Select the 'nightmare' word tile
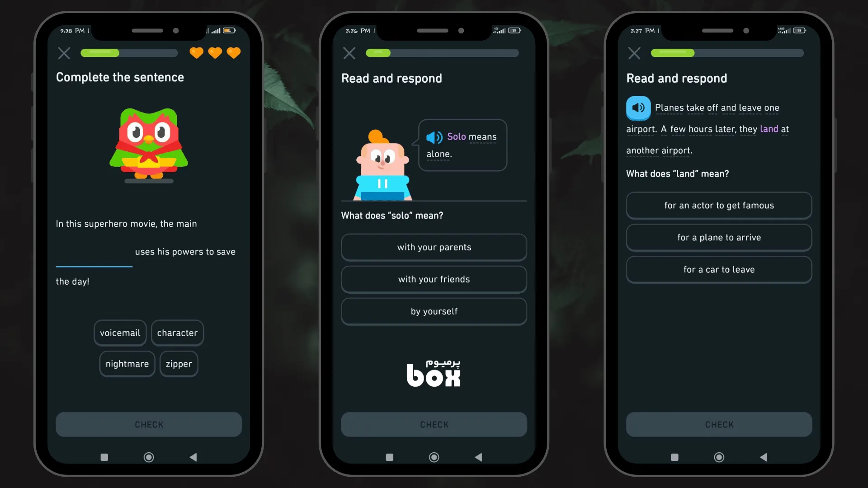The height and width of the screenshot is (488, 868). pyautogui.click(x=127, y=364)
